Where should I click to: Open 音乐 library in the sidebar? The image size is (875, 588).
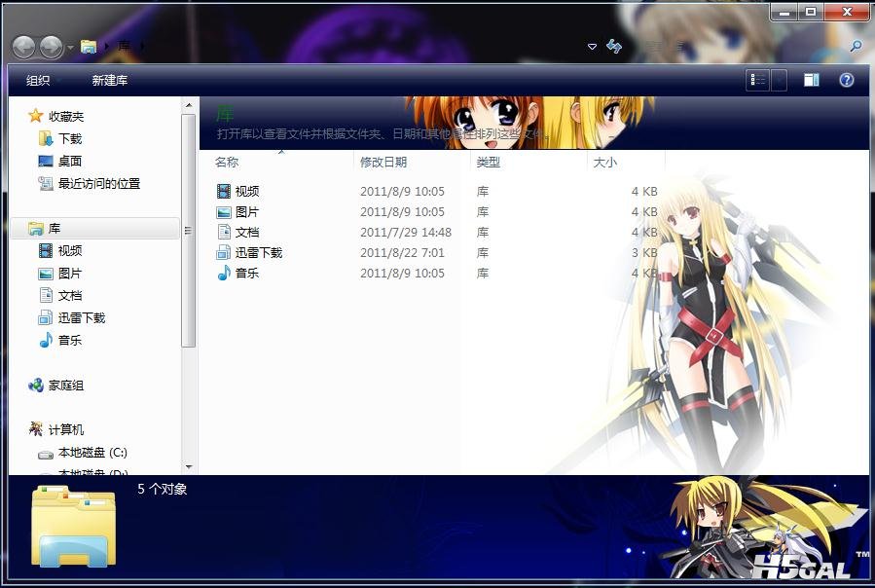tap(70, 340)
